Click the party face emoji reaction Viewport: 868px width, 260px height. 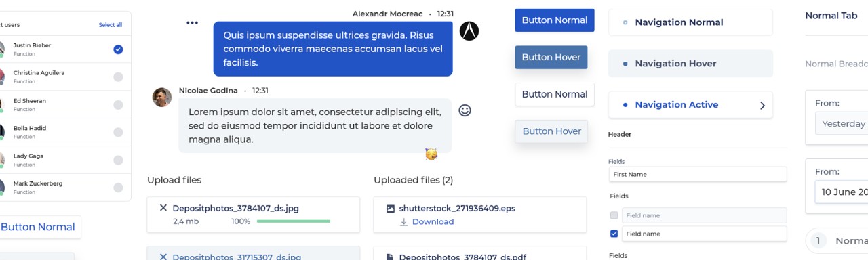(431, 154)
